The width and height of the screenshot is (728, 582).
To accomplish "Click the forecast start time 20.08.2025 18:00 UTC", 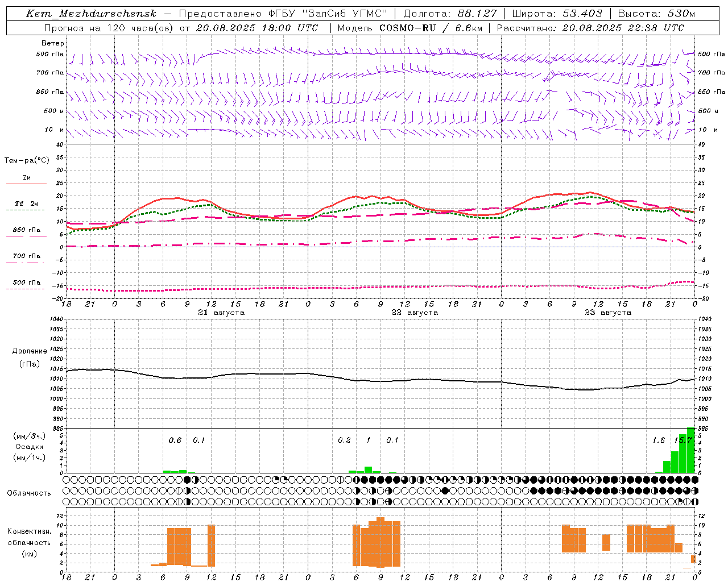I will (257, 28).
